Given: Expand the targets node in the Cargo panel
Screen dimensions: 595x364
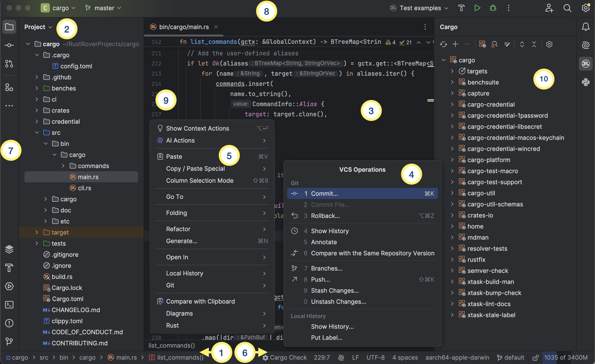Looking at the screenshot, I should [452, 71].
